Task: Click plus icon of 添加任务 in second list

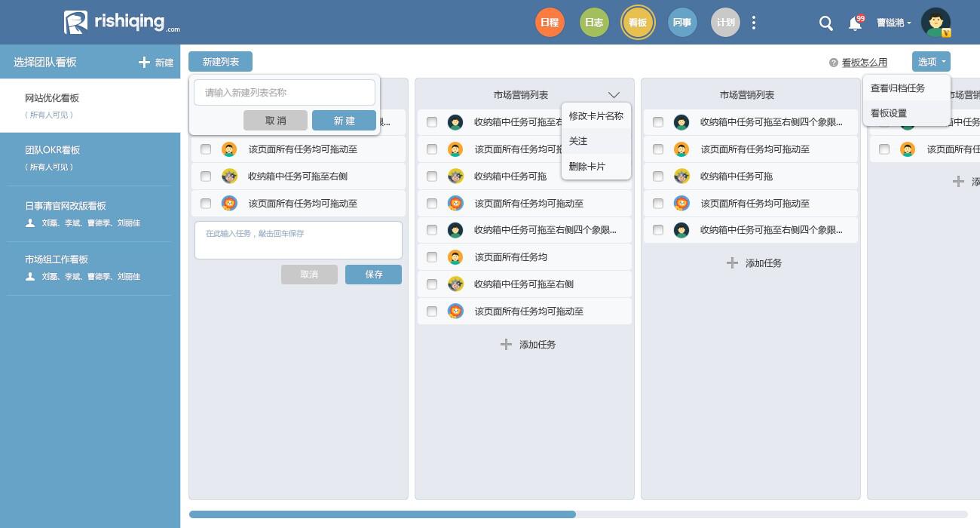Action: [506, 344]
